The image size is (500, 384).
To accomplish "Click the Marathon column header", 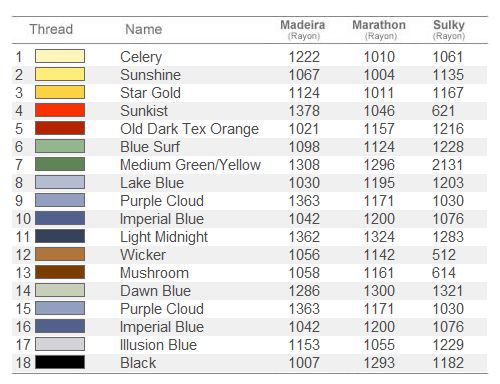I will click(379, 29).
